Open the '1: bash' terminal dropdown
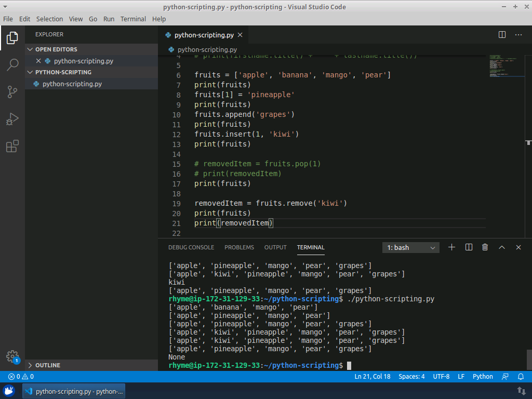 point(410,248)
